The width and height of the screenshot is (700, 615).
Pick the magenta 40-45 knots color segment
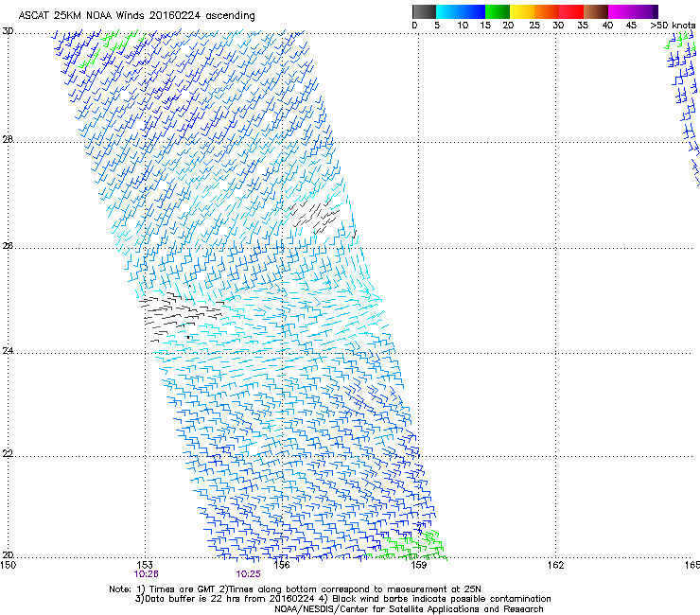(x=621, y=11)
